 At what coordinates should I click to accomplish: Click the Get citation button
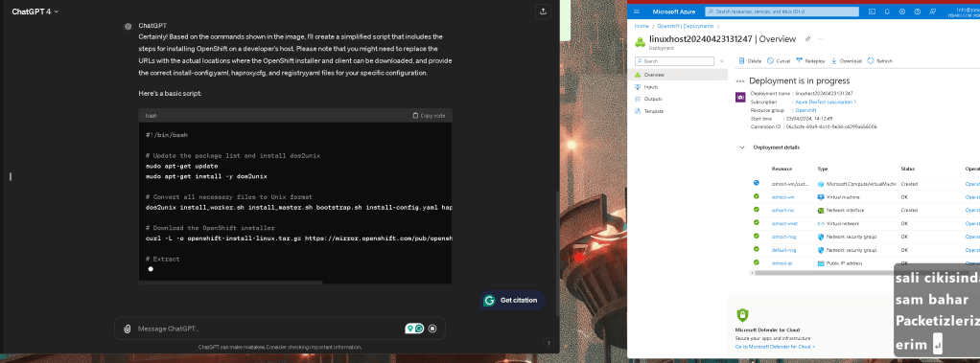(512, 300)
